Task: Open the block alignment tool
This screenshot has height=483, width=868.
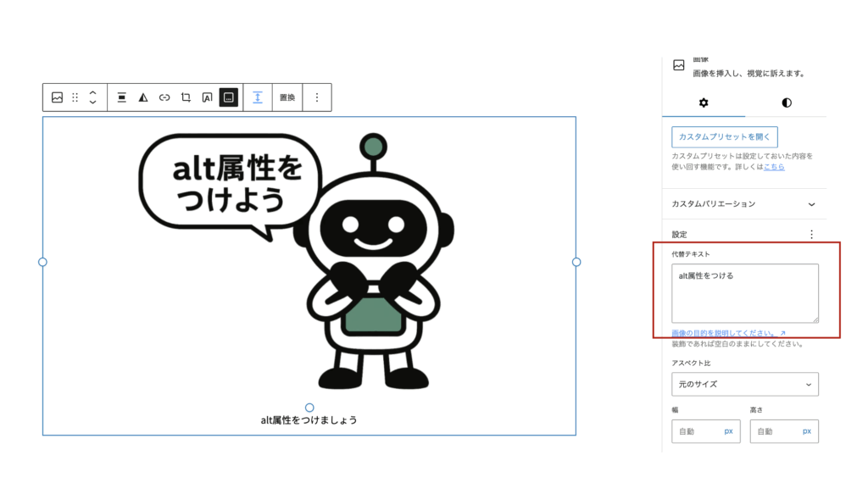Action: [122, 97]
